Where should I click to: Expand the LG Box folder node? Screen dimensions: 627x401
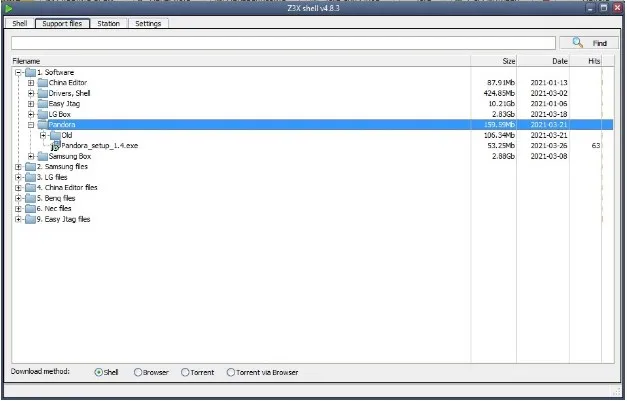[31, 114]
